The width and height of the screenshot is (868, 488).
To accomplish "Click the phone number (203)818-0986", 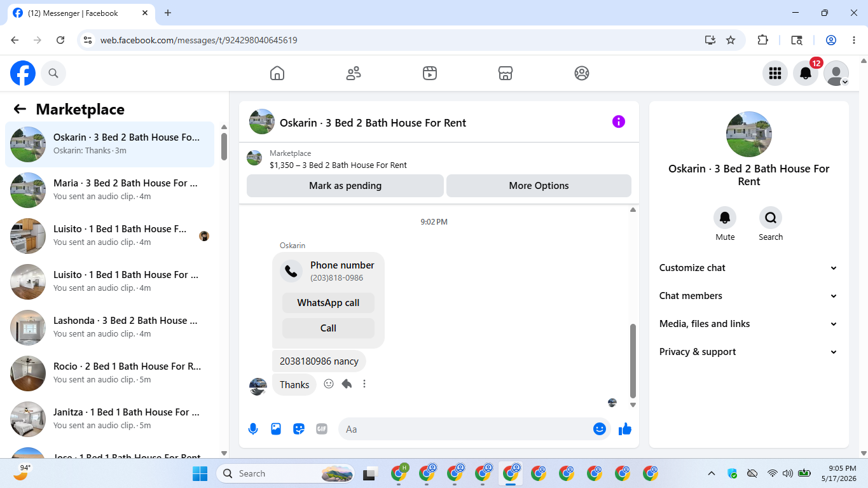I will point(337,278).
